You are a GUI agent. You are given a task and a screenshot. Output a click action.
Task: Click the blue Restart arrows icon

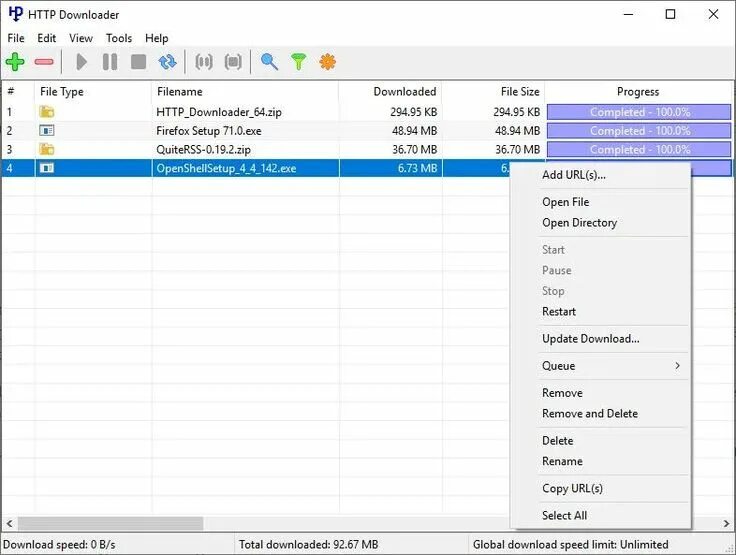pyautogui.click(x=168, y=62)
